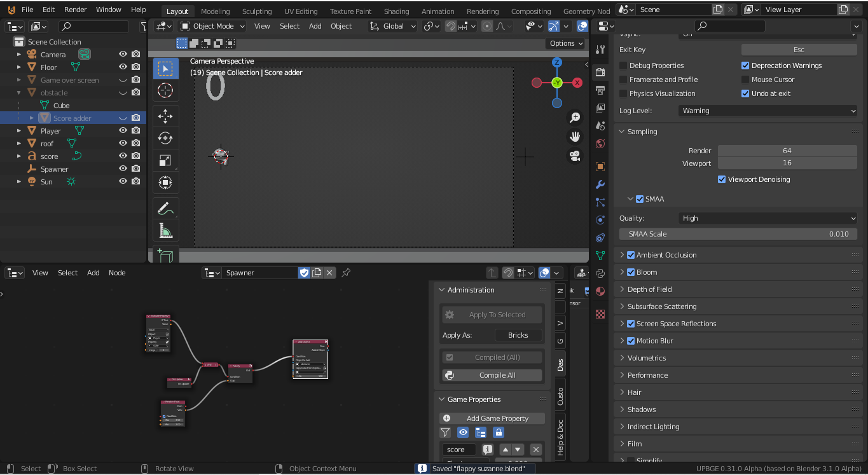Toggle the camera view icon in viewport

click(575, 156)
